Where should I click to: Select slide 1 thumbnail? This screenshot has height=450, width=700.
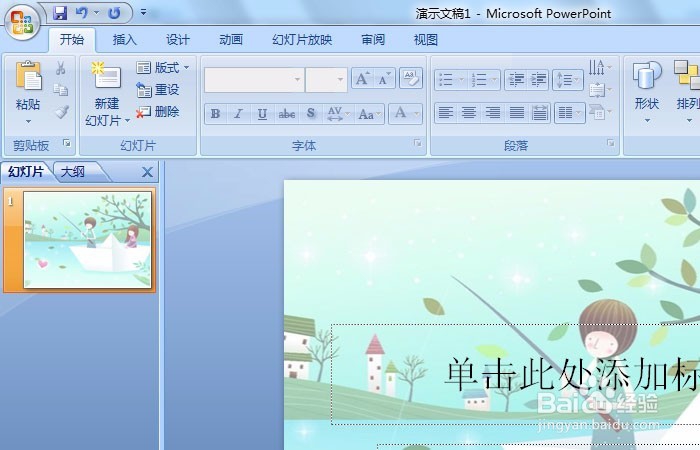tap(87, 240)
